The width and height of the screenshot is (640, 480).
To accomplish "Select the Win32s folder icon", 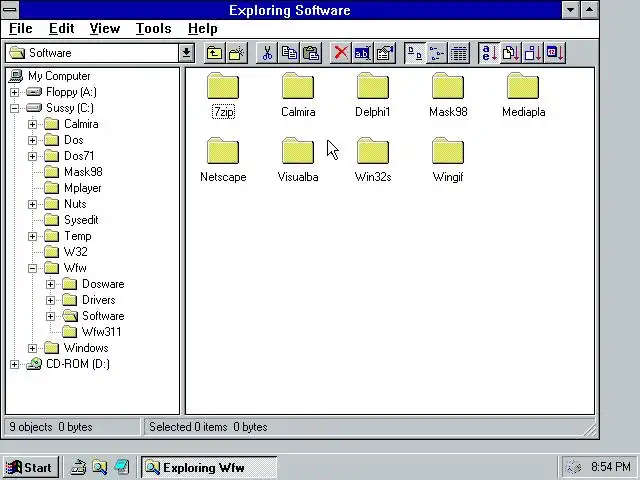I will click(x=373, y=151).
